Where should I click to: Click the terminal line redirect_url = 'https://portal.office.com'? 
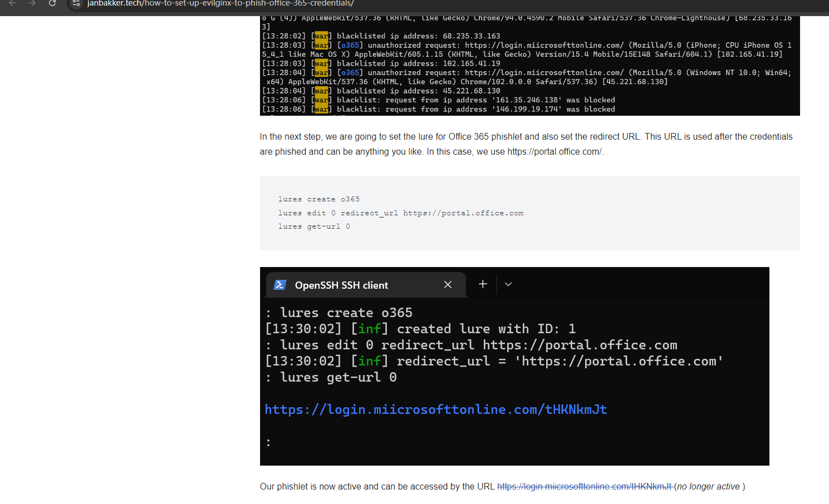[494, 361]
